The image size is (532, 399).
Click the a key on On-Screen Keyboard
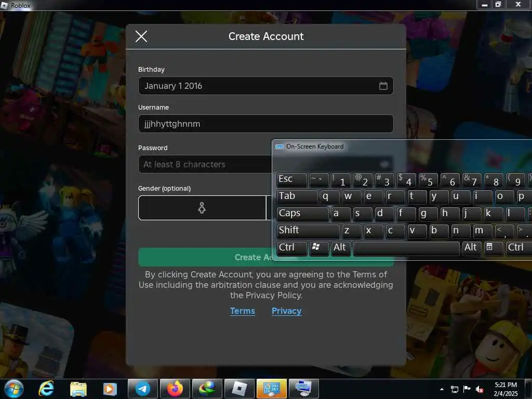[341, 214]
